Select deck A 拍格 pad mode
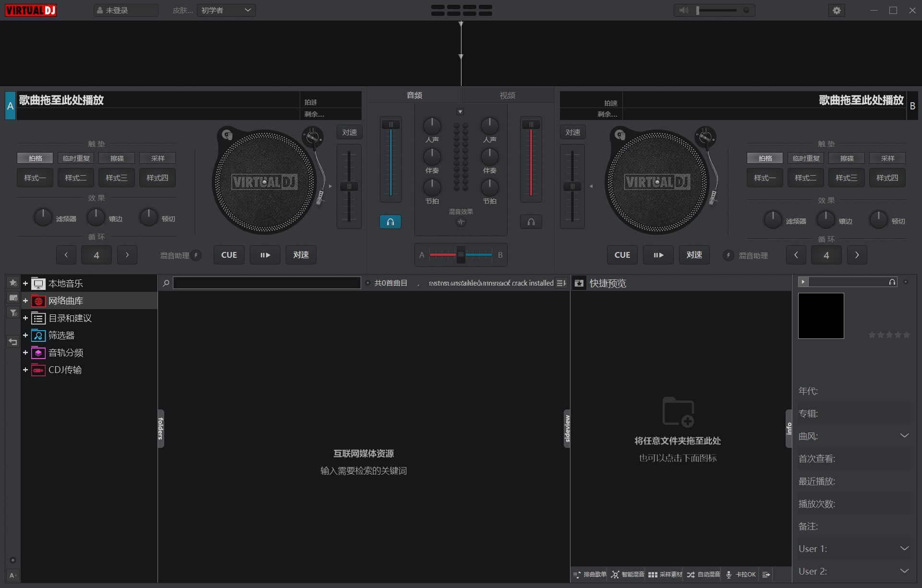922x588 pixels. click(x=35, y=158)
